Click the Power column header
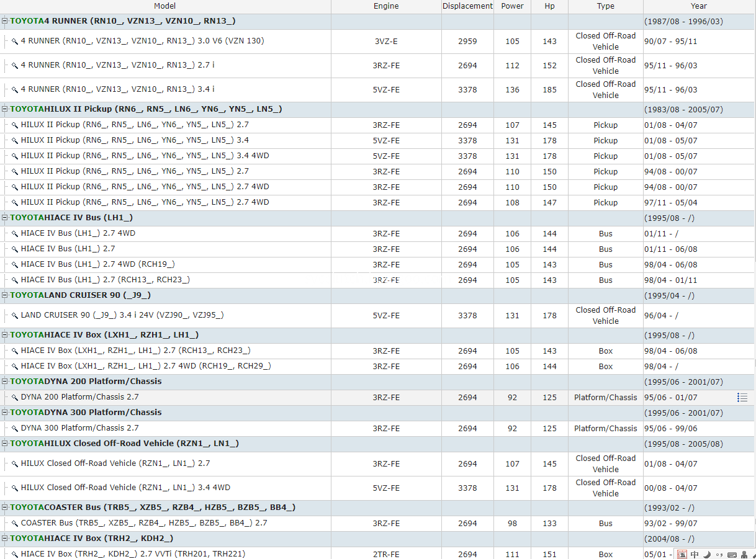This screenshot has height=559, width=756. pyautogui.click(x=512, y=6)
